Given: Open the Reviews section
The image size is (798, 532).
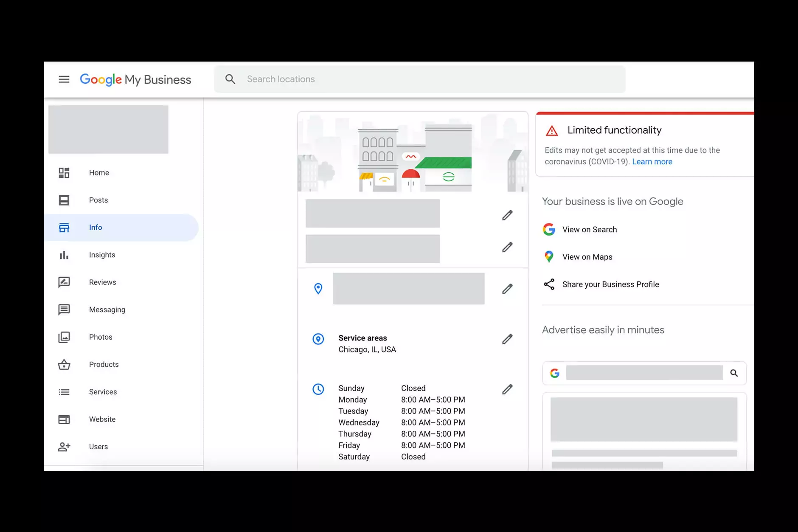Looking at the screenshot, I should 102,282.
